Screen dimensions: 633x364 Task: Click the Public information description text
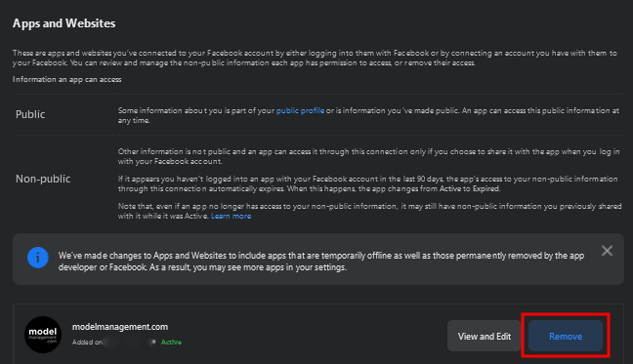coord(368,115)
